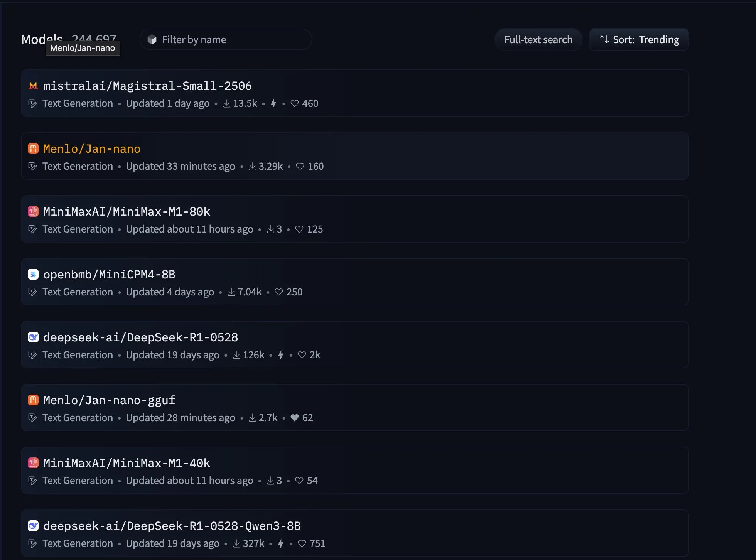This screenshot has width=756, height=560.
Task: Open the Sort: Trending dropdown
Action: click(x=639, y=39)
